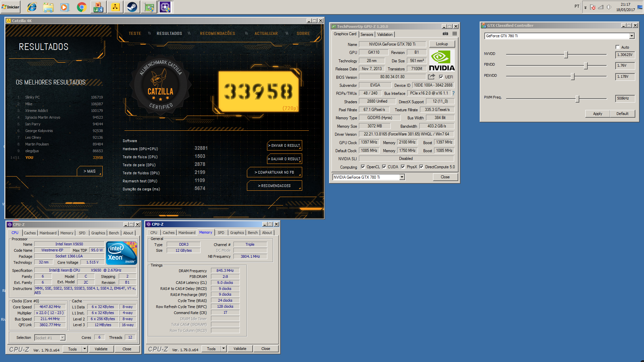Viewport: 644px width, 362px height.
Task: Click Default in Classified Controller
Action: click(x=622, y=114)
